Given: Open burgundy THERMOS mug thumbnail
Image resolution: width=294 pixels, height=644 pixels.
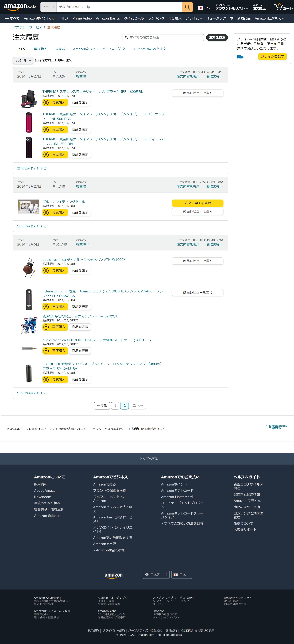Looking at the screenshot, I should click(29, 122).
